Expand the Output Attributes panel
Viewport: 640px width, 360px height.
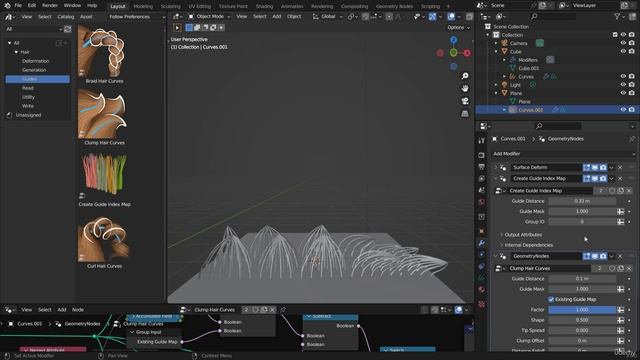tap(523, 235)
